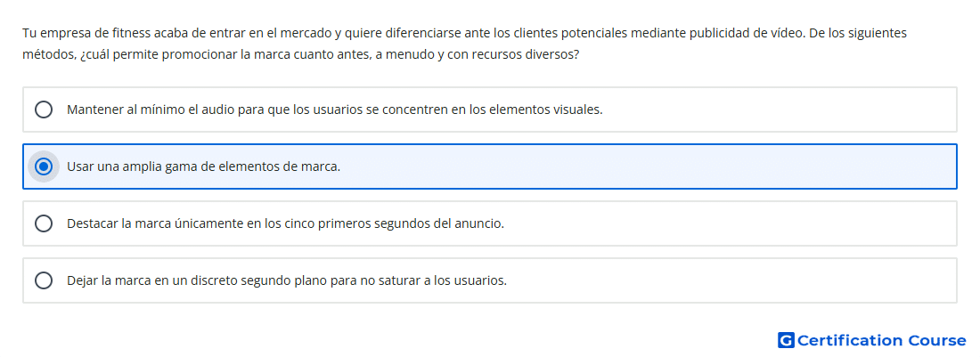980x357 pixels.
Task: Select the radio for 'Mantener al mínimo el audio'
Action: [x=44, y=110]
